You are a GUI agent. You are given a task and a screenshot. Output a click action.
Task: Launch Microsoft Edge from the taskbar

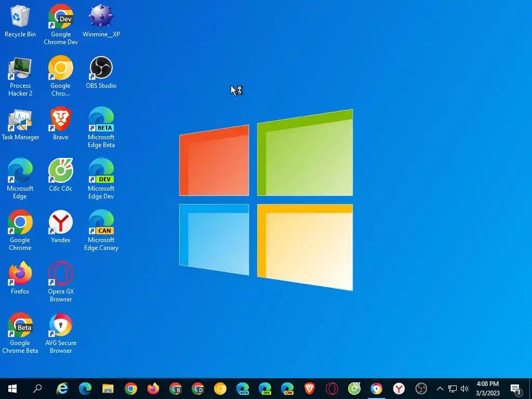pos(85,389)
